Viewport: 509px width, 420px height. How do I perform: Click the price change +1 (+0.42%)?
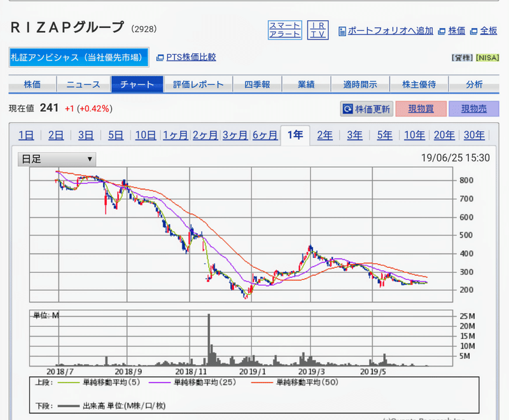[x=88, y=109]
